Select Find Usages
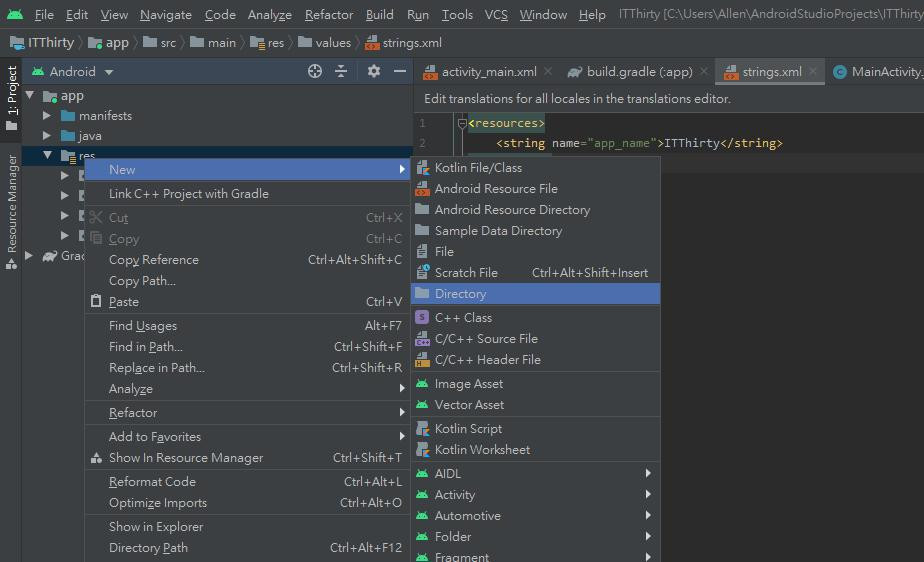The image size is (924, 562). [x=248, y=326]
